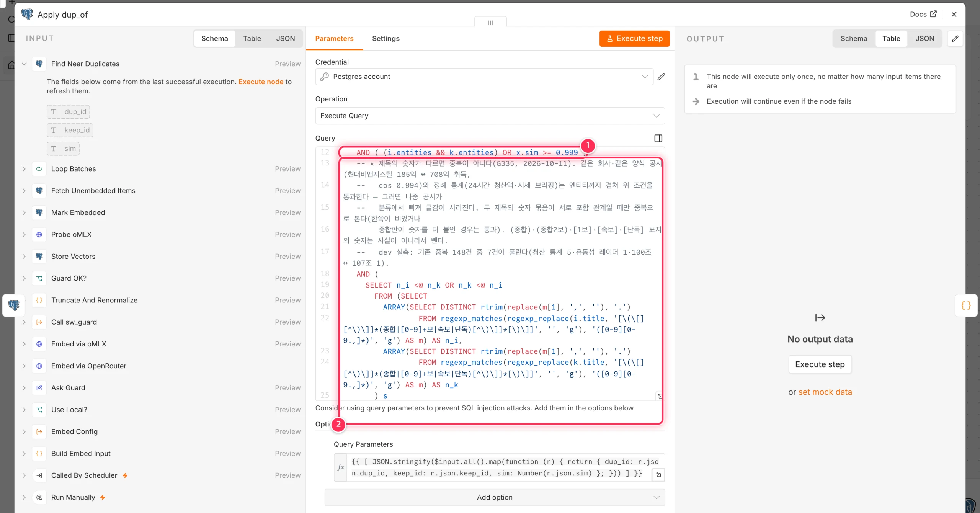The image size is (980, 513).
Task: Click the Execute node link in input panel
Action: 261,82
